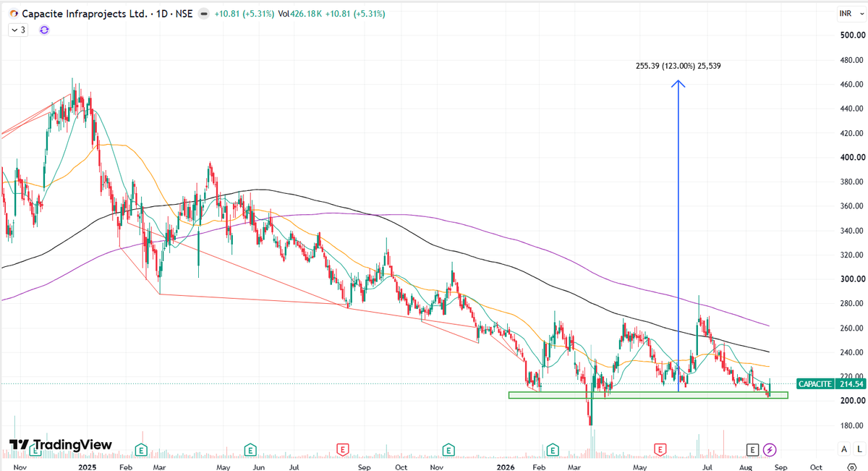
Task: Open the green earnings E marker below Feb 2026
Action: pos(553,450)
